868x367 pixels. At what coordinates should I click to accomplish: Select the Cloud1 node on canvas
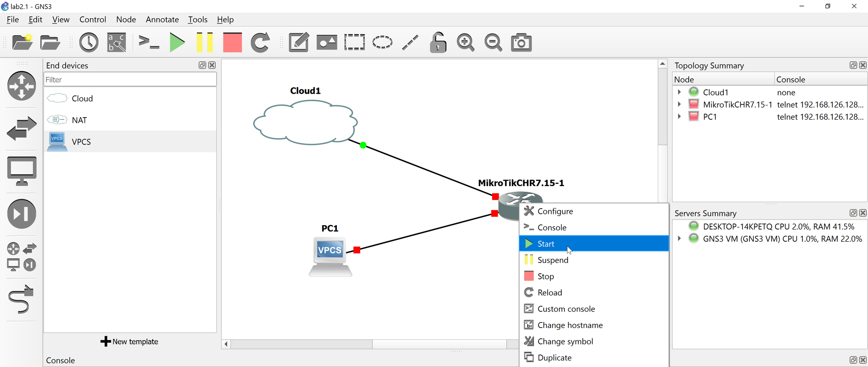tap(305, 122)
